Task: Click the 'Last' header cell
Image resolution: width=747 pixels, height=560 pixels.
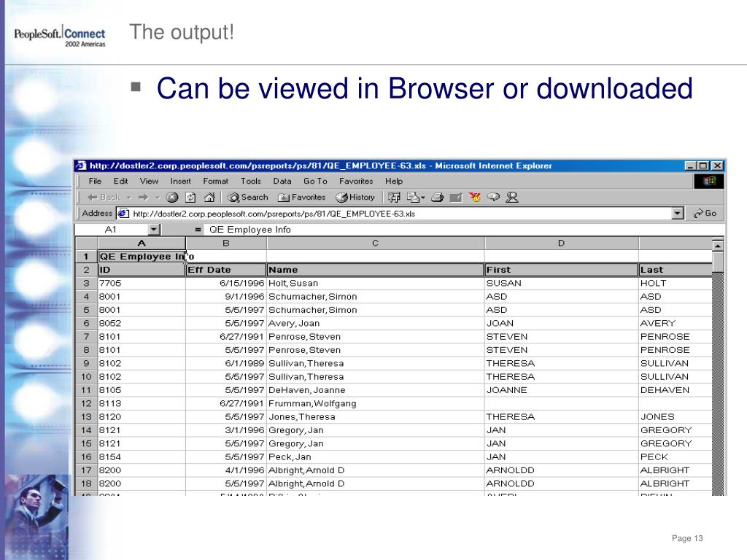Action: tap(676, 270)
